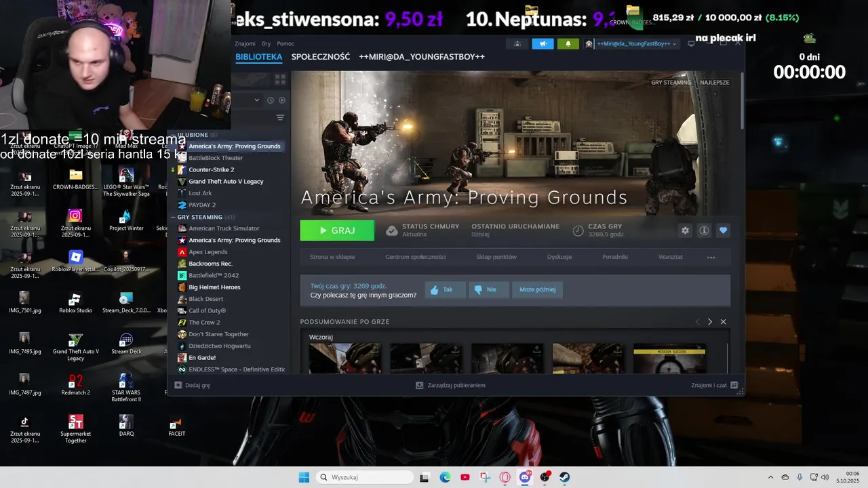Select The Crew 2
This screenshot has height=488, width=868.
[x=204, y=323]
